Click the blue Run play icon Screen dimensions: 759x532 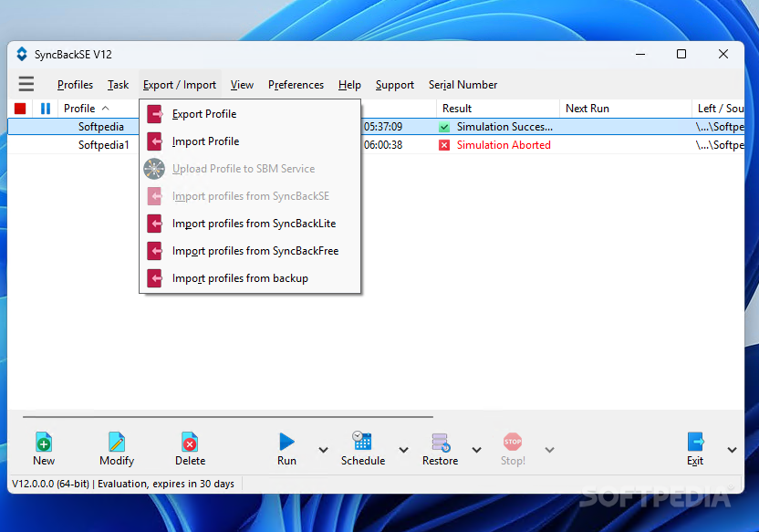point(286,442)
